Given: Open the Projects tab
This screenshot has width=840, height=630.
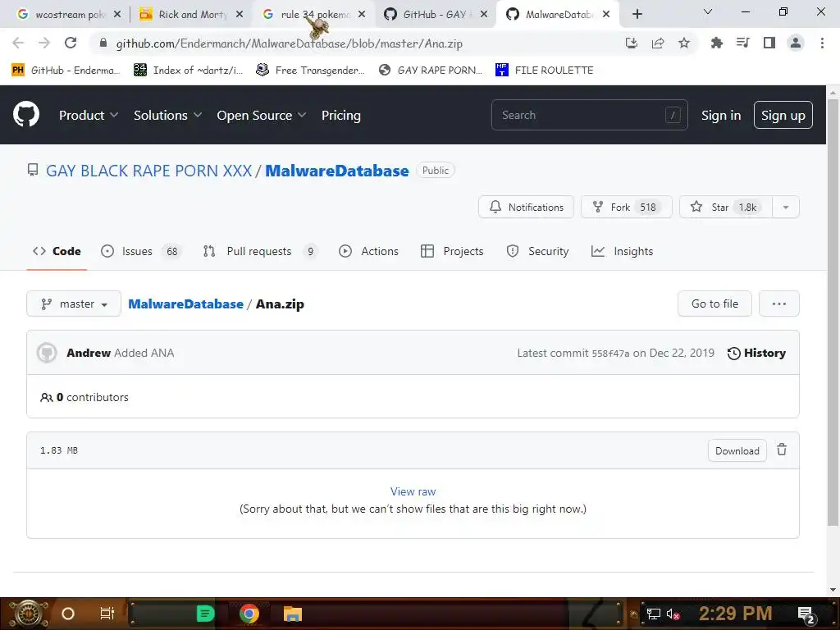Looking at the screenshot, I should [x=452, y=251].
